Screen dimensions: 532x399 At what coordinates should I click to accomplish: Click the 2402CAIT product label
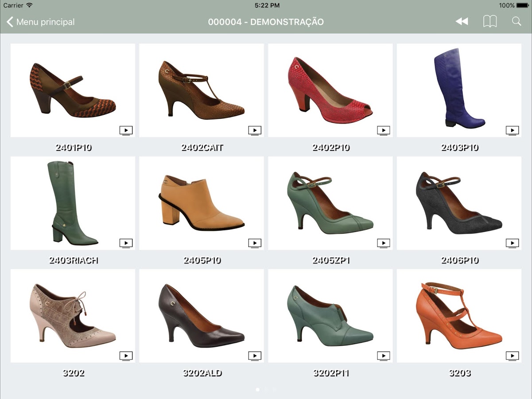coord(202,148)
